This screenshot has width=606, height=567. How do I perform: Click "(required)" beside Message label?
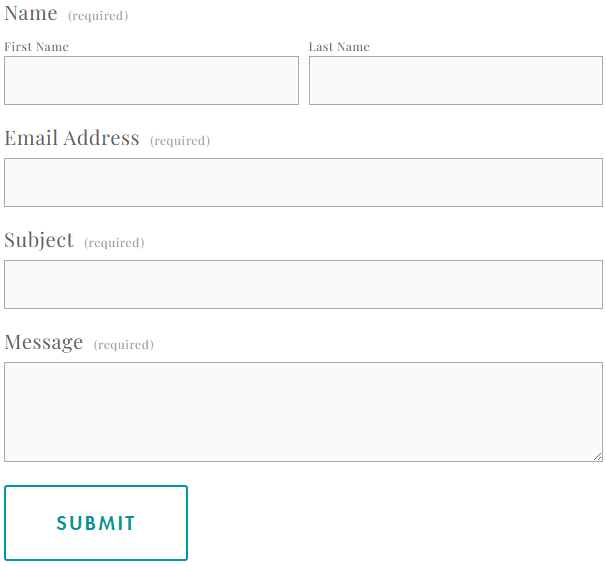click(x=124, y=345)
